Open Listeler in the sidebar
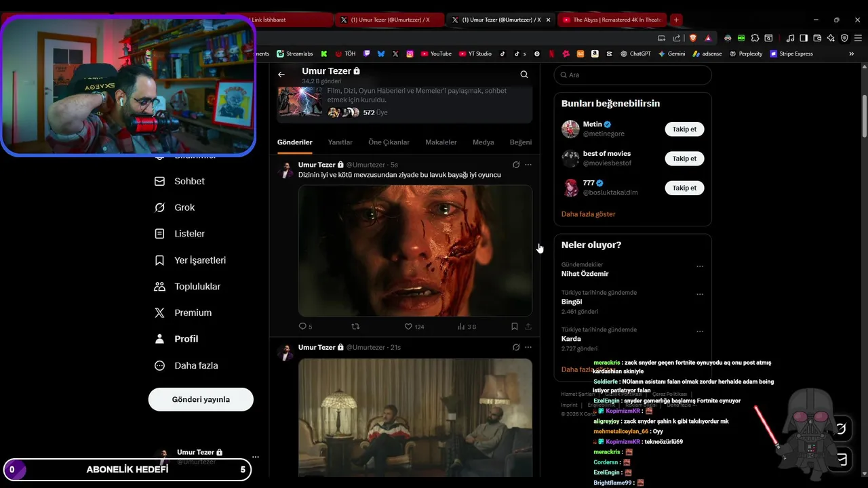The height and width of the screenshot is (488, 868). 180,234
